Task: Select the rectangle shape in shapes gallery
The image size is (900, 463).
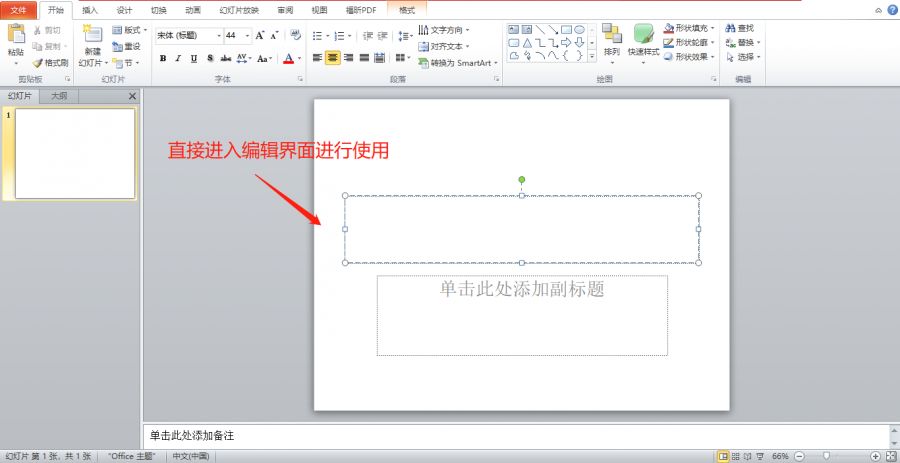Action: tap(567, 30)
